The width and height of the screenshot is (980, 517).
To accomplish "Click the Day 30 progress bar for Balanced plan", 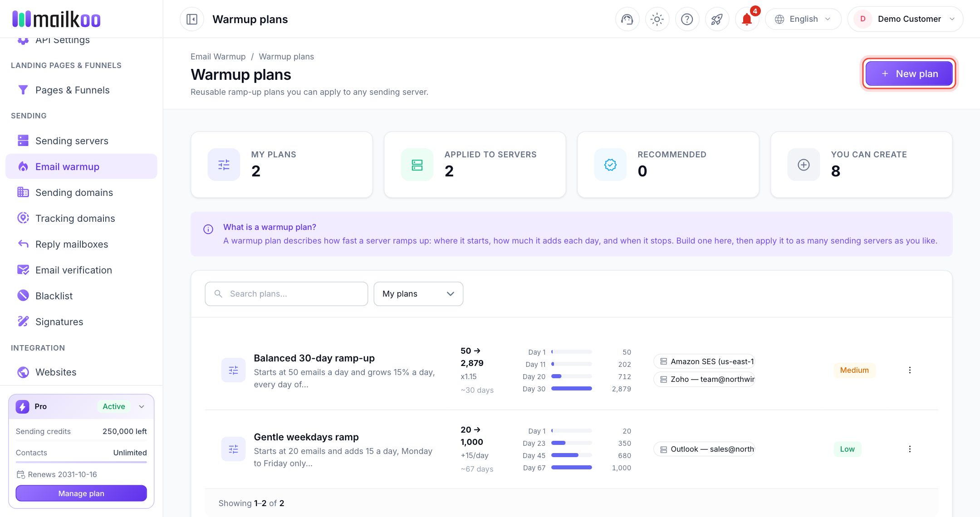I will click(x=571, y=389).
